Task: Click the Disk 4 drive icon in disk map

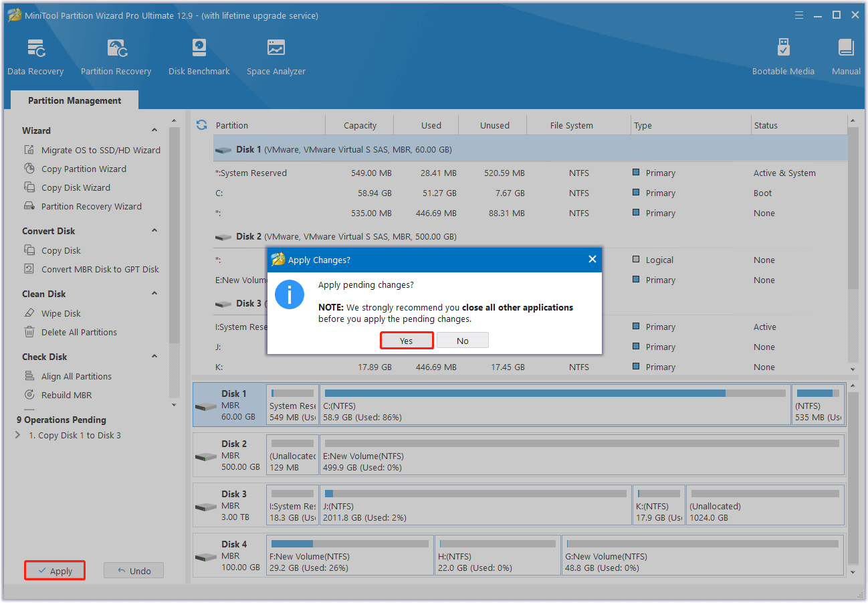Action: [x=206, y=556]
